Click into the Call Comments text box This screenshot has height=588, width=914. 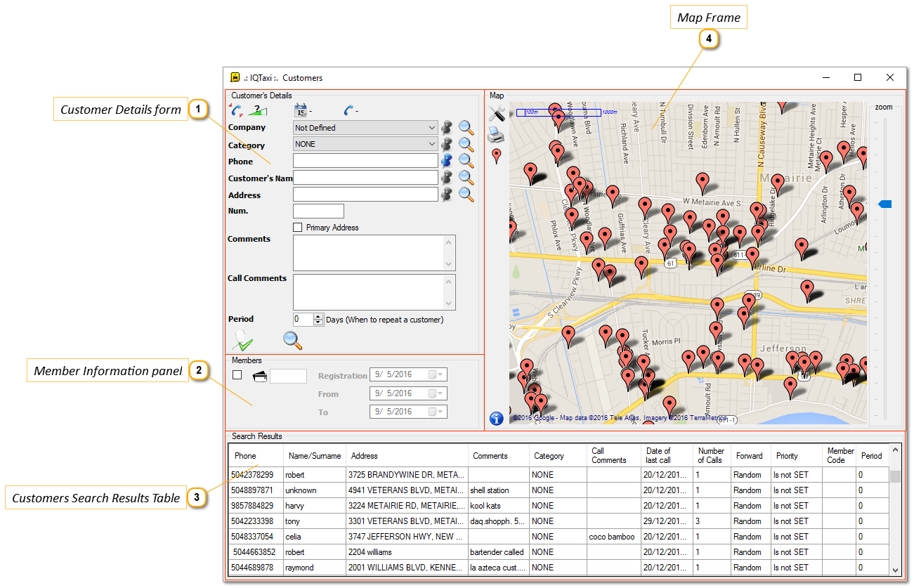(x=374, y=292)
